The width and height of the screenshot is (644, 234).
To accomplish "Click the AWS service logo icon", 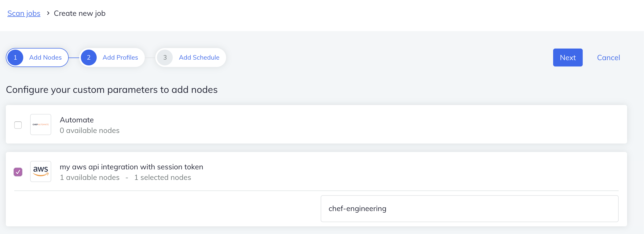I will (40, 171).
